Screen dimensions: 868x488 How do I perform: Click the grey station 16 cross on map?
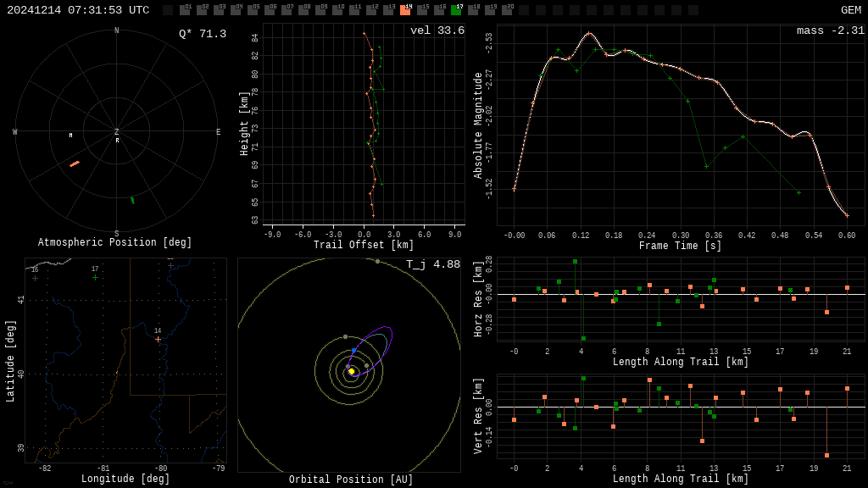(35, 278)
